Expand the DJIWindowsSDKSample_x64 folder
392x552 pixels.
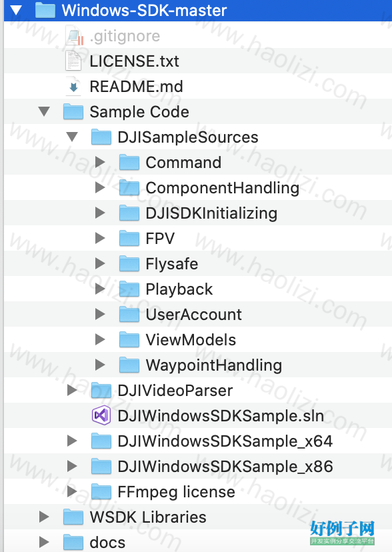coord(72,441)
